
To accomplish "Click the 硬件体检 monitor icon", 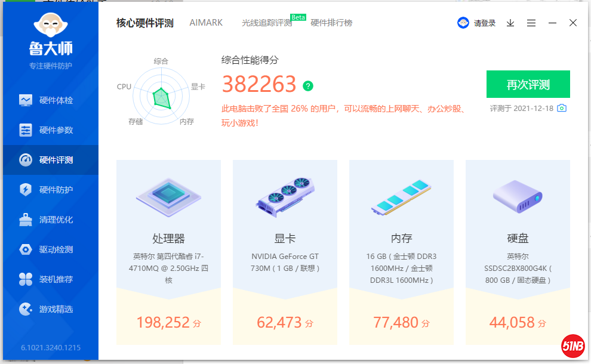I will tap(26, 100).
